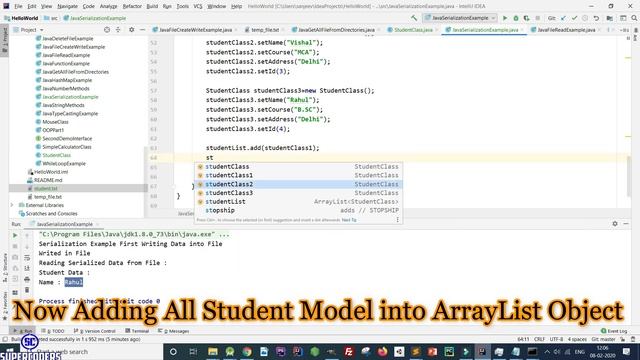Open Structure tool window on left stripe
The width and height of the screenshot is (640, 360).
tap(5, 267)
